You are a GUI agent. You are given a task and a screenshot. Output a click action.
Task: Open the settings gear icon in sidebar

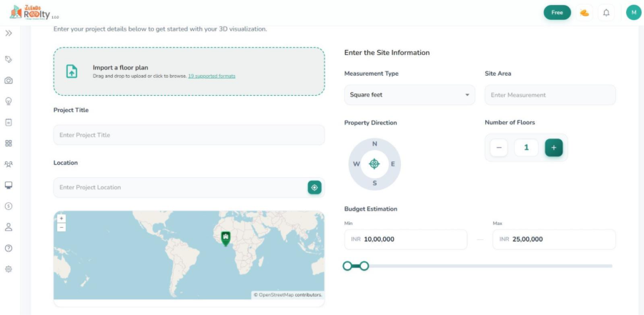pos(9,269)
